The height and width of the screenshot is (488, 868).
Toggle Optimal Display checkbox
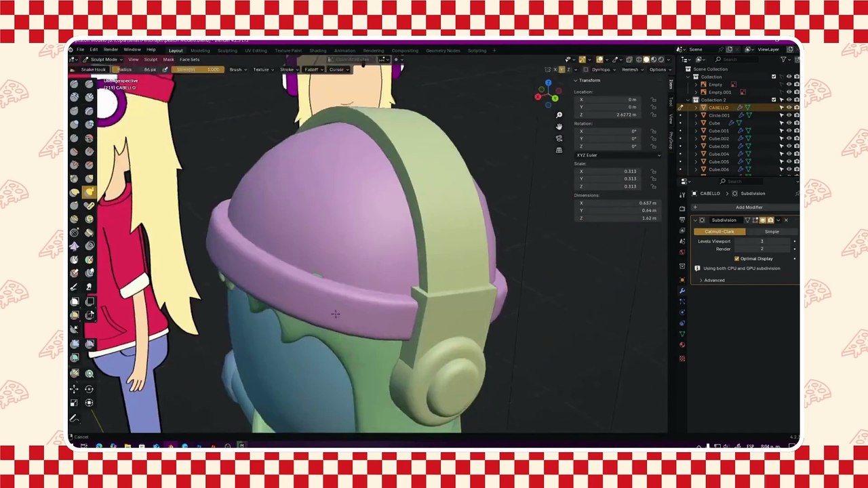click(736, 259)
